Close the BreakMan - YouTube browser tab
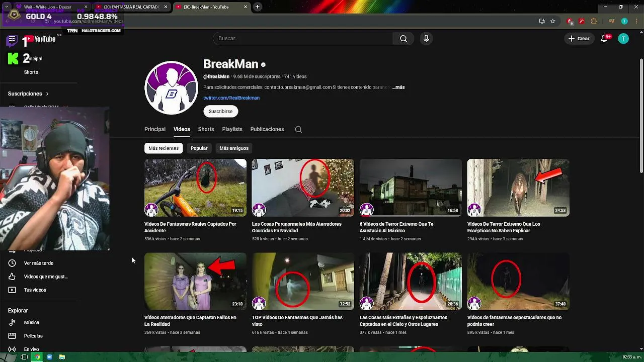 click(246, 7)
